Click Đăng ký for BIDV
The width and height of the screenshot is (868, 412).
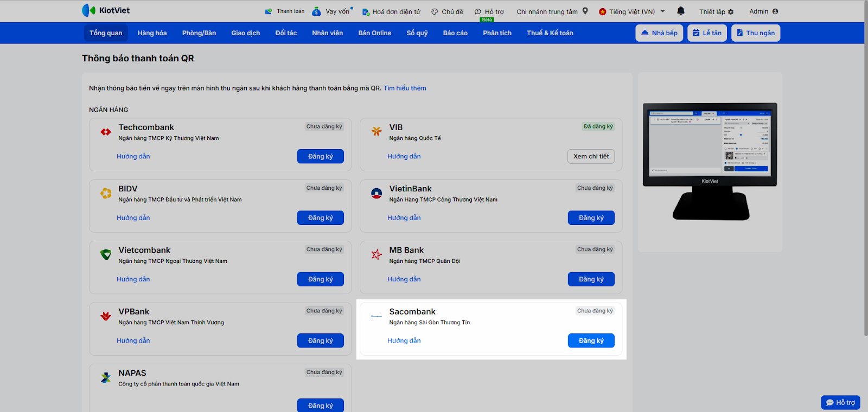tap(321, 218)
